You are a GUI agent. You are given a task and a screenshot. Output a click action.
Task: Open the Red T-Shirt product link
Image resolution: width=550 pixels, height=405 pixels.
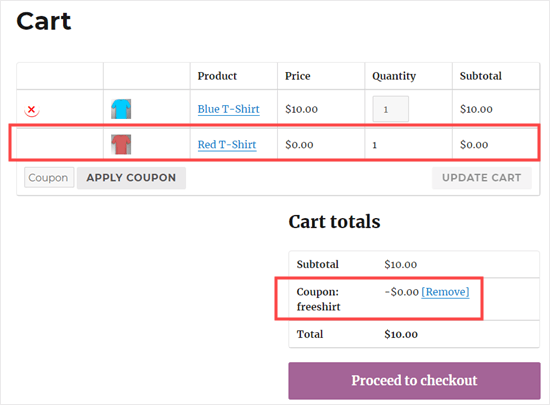pyautogui.click(x=227, y=144)
